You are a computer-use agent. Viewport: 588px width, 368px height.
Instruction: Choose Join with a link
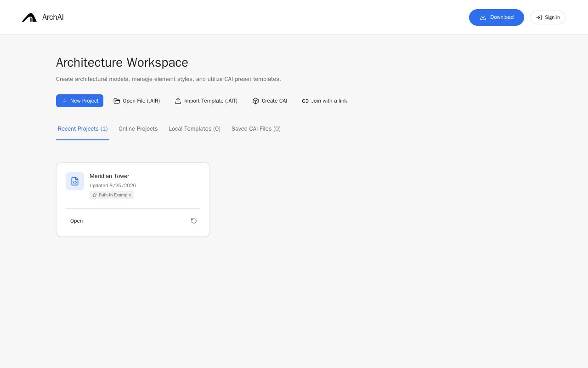pos(324,101)
